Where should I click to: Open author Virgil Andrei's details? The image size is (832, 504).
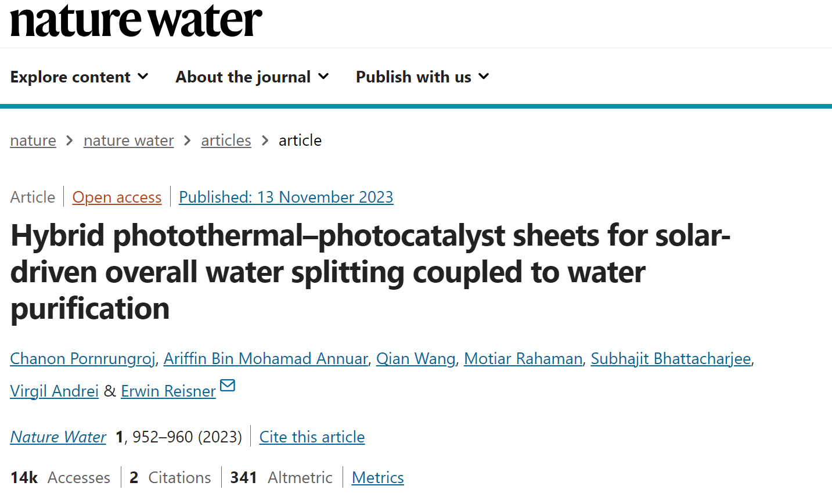tap(55, 391)
